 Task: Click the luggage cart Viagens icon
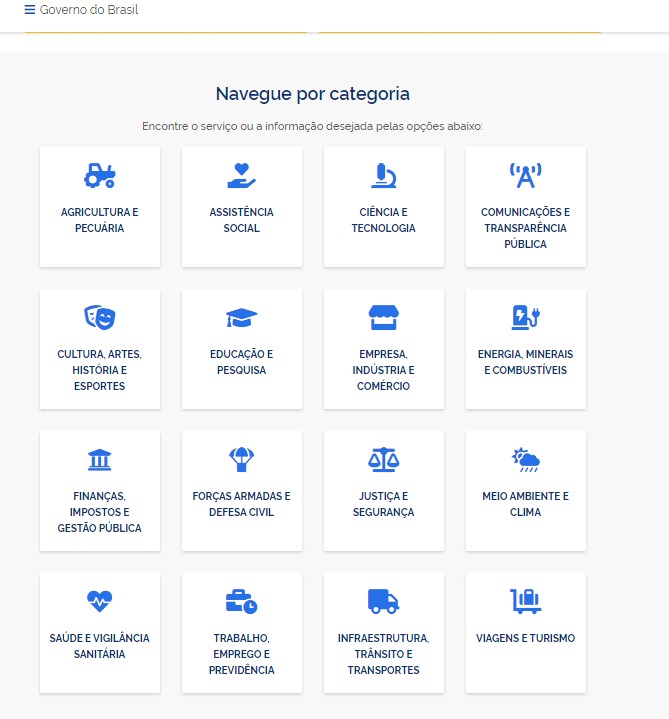526,601
